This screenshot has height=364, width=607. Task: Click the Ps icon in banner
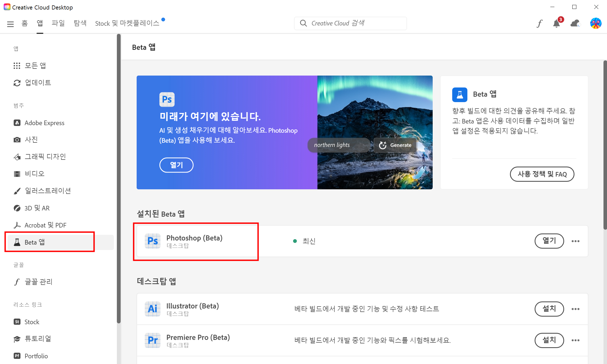(167, 99)
